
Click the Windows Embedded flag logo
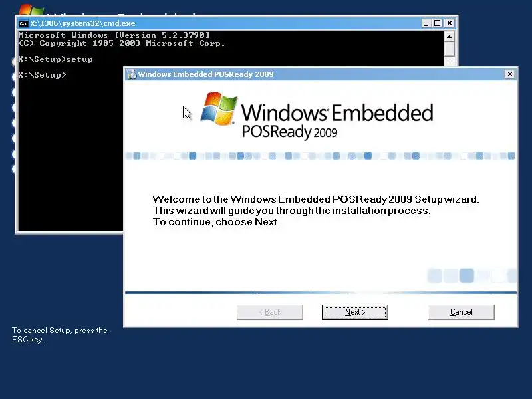[x=219, y=108]
